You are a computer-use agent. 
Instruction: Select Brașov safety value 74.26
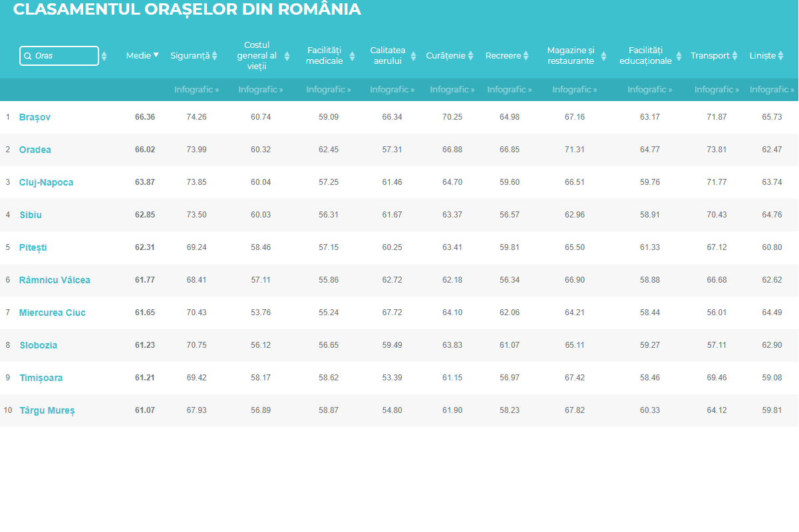(x=196, y=117)
